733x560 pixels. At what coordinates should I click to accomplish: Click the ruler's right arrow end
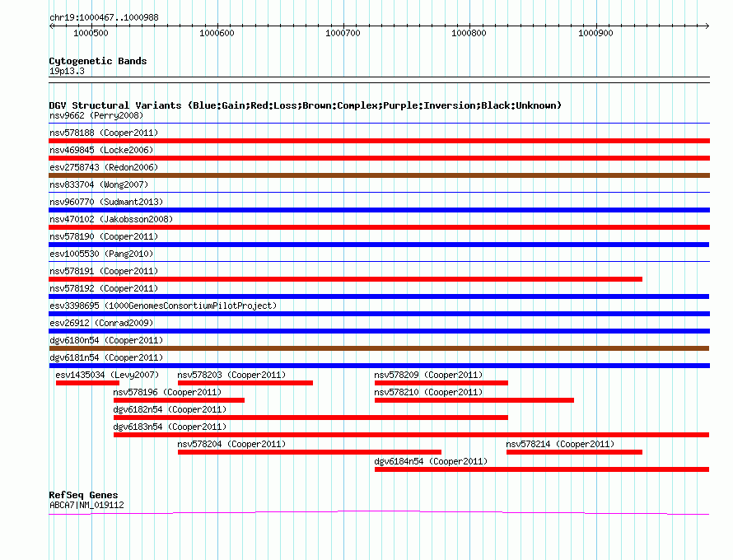pyautogui.click(x=707, y=26)
